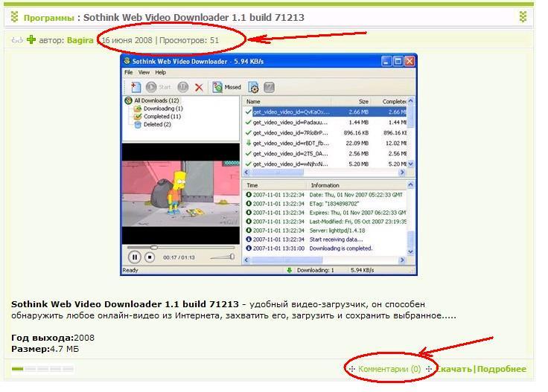The height and width of the screenshot is (392, 548).
Task: Select log entry ETag: "1834898702"
Action: click(x=325, y=204)
